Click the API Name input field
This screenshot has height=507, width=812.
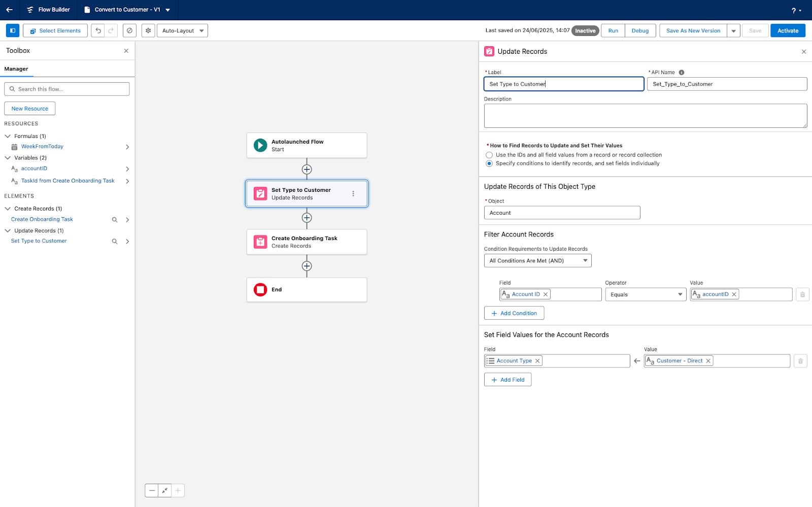click(x=727, y=84)
